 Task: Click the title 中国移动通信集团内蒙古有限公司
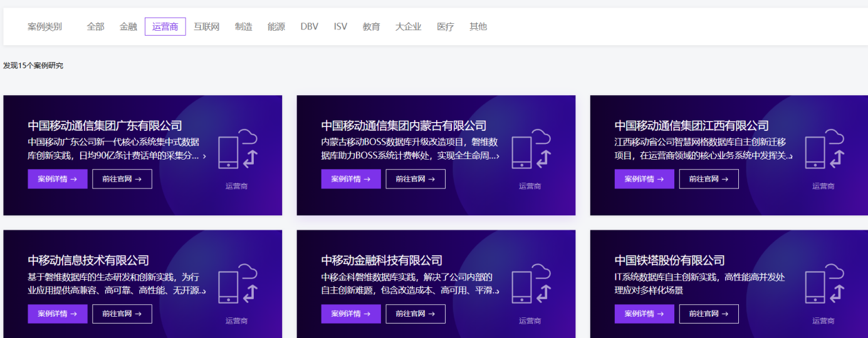click(x=404, y=126)
